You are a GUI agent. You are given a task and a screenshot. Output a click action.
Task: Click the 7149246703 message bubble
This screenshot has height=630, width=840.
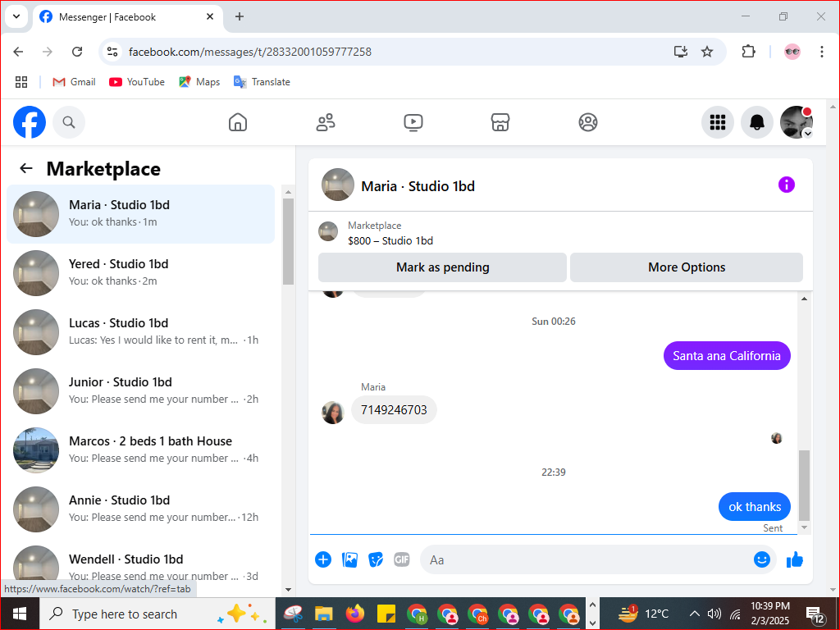[x=394, y=410]
